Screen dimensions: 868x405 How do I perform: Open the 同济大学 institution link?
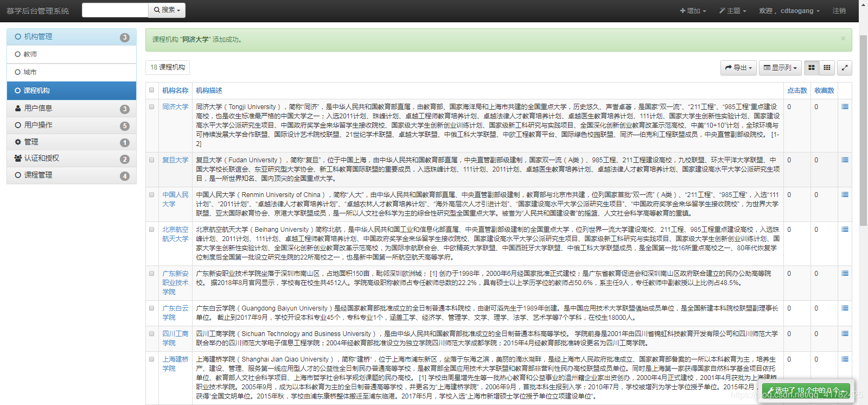click(175, 107)
